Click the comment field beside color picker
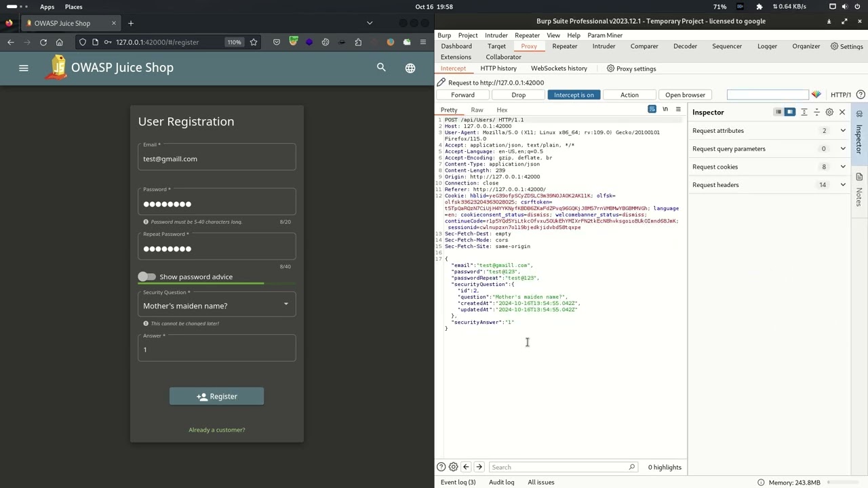 point(768,95)
